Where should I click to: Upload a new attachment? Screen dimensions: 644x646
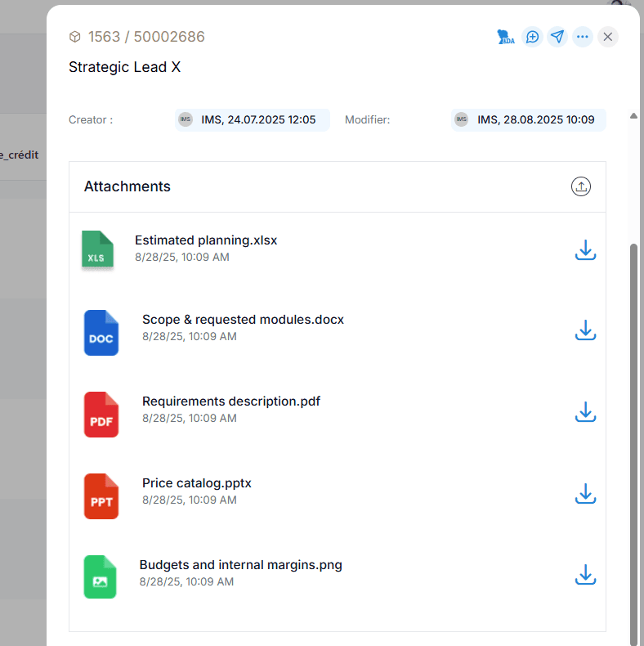pyautogui.click(x=580, y=186)
